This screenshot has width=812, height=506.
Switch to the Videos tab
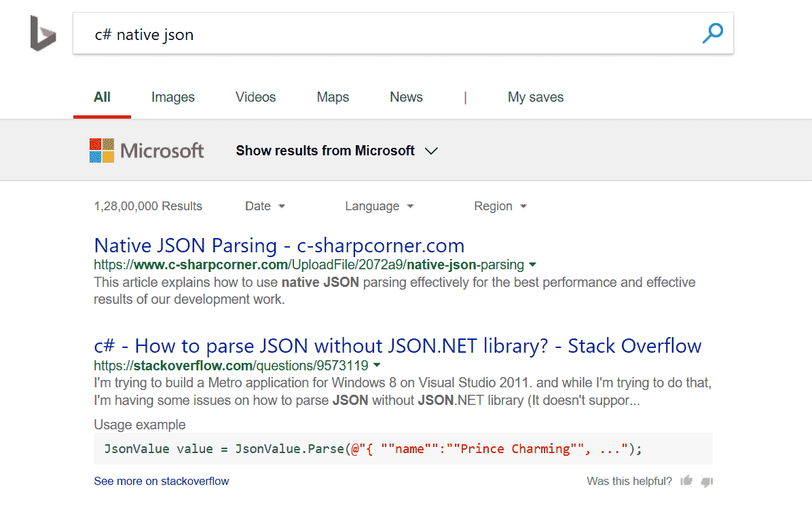(256, 97)
